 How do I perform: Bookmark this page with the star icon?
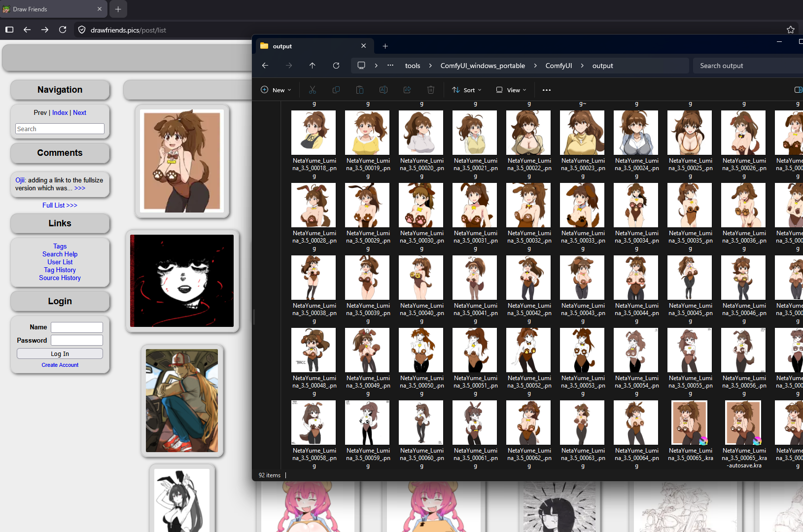pos(791,30)
